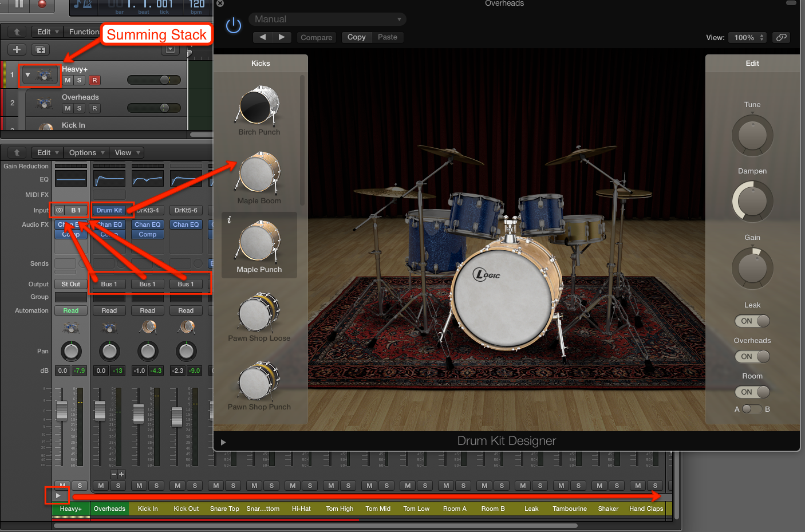This screenshot has width=805, height=532.
Task: Open the St Out output slot on Heavy+
Action: tap(71, 284)
